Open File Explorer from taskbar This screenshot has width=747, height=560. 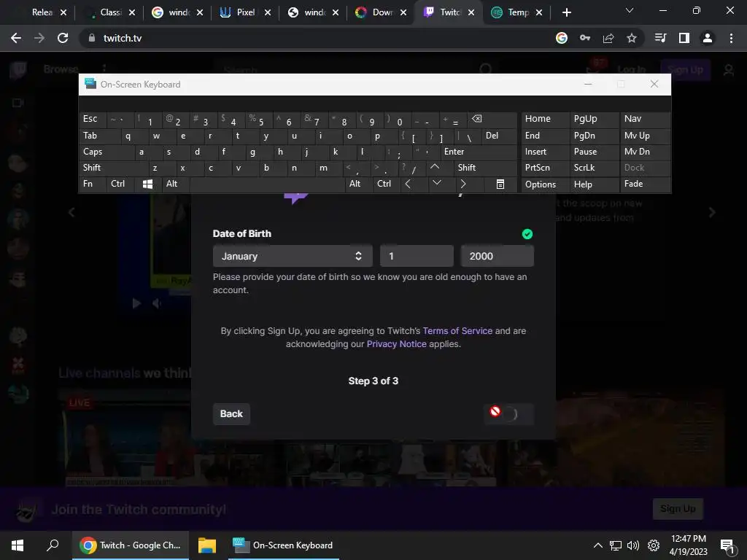[x=207, y=545]
